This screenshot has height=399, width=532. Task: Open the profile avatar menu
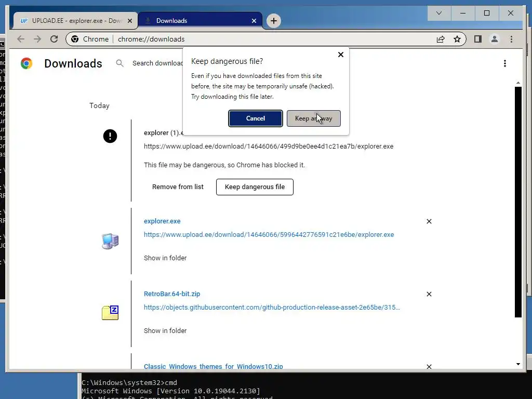click(495, 39)
